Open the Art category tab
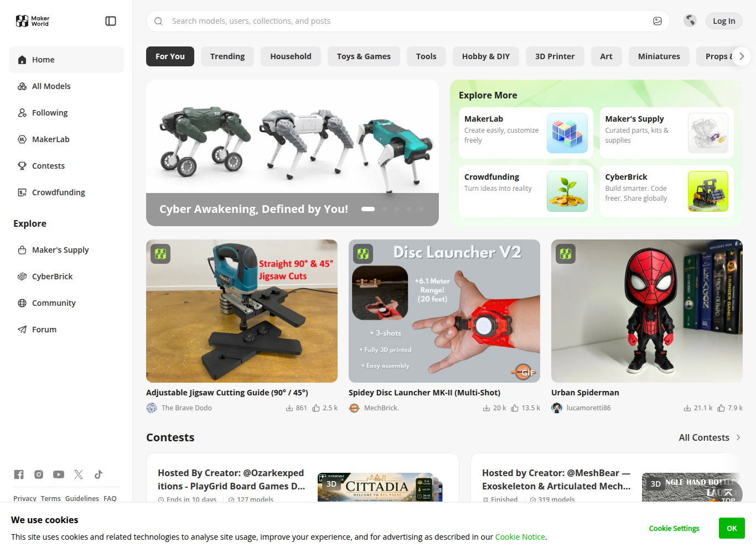Viewport: 756px width, 553px height. [x=606, y=56]
